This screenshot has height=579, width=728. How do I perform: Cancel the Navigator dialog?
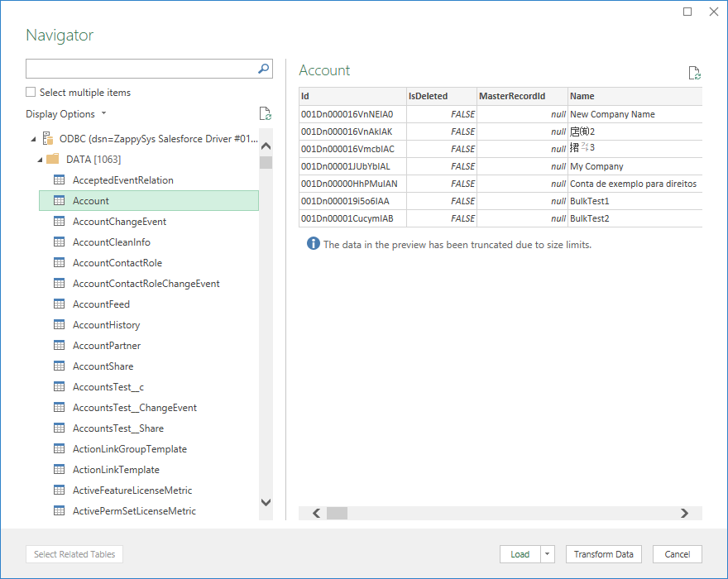point(678,554)
